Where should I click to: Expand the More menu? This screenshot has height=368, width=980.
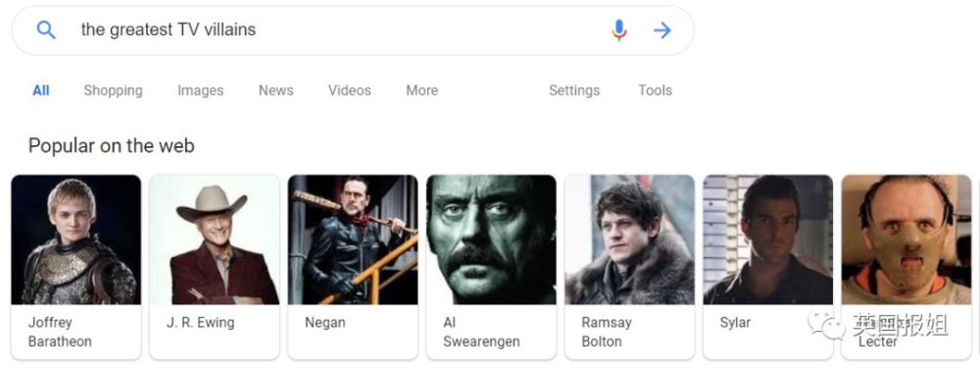pos(421,90)
